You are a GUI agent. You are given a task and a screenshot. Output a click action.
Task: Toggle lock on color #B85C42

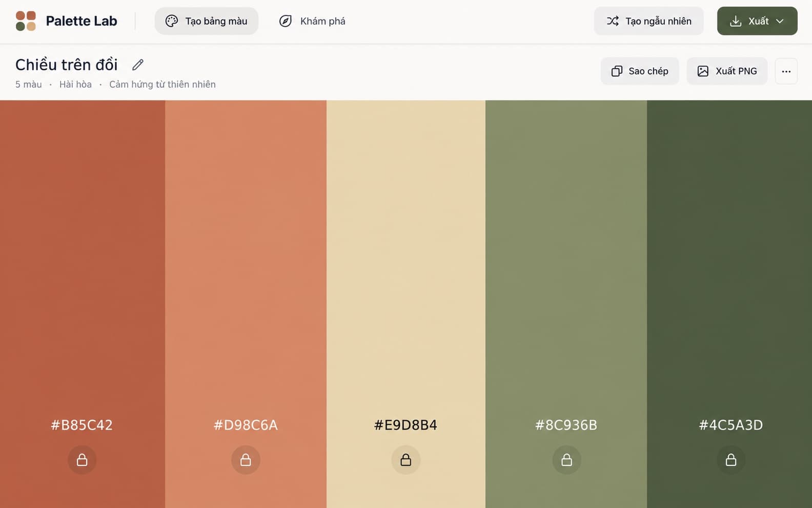[x=82, y=460]
